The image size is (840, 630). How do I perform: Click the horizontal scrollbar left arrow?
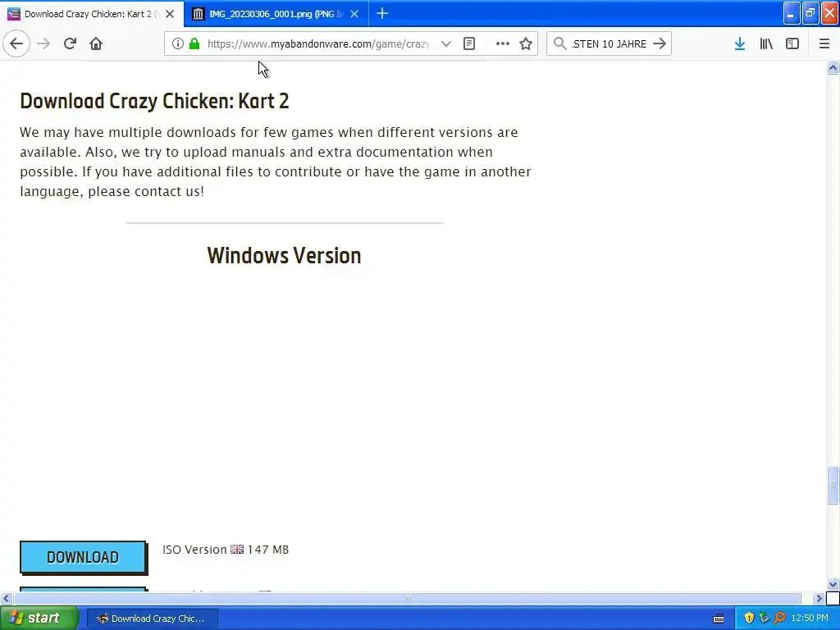[6, 598]
